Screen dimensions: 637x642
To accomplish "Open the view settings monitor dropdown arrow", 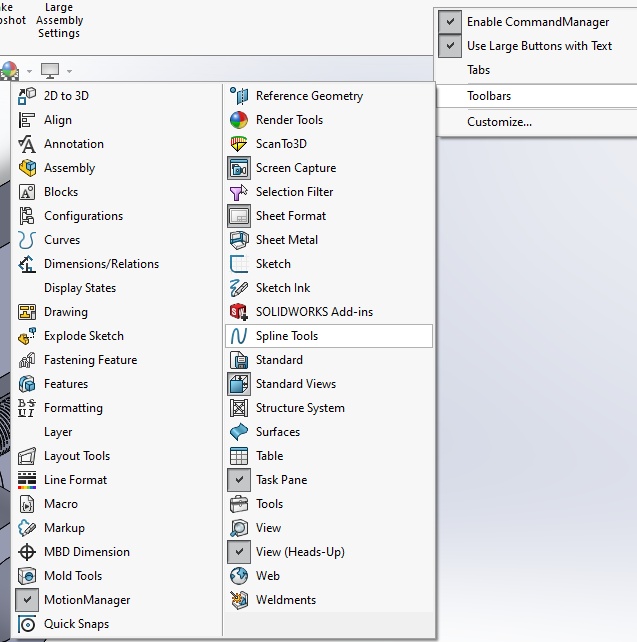I will tap(70, 71).
